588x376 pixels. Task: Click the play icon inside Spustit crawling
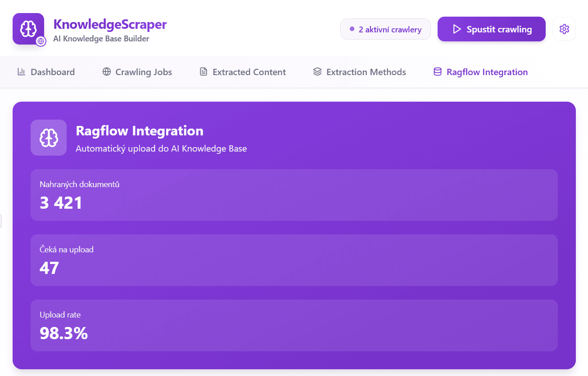[x=457, y=29]
